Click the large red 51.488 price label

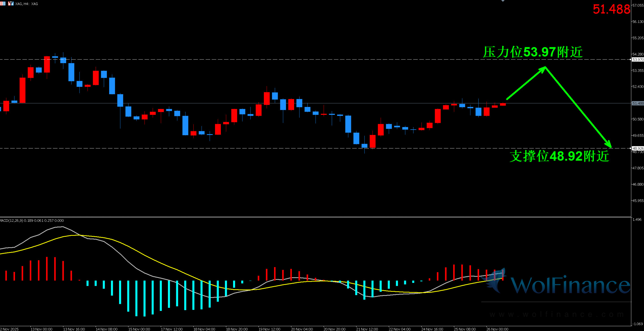tap(611, 9)
